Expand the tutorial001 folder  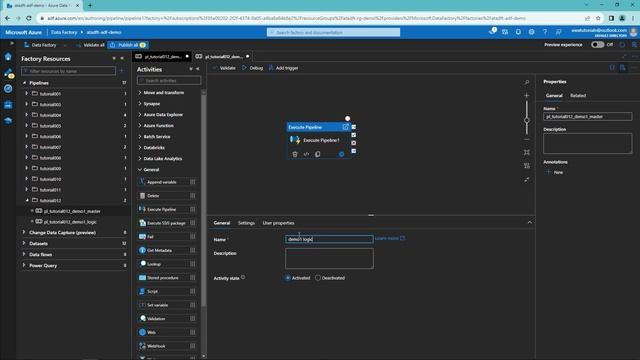27,93
